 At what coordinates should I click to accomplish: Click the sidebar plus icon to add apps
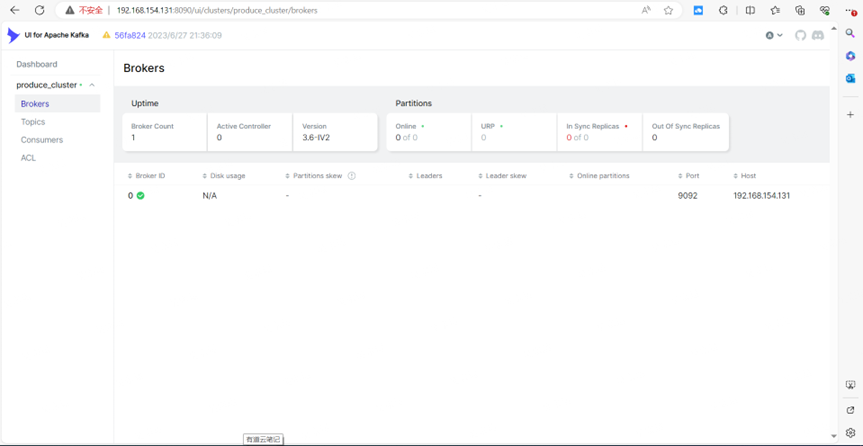click(850, 115)
